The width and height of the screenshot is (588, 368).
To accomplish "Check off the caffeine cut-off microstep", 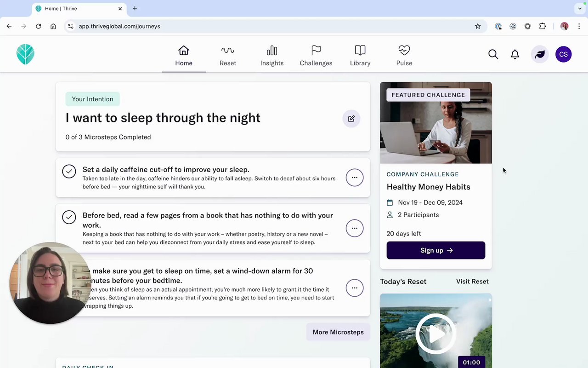I will (69, 171).
